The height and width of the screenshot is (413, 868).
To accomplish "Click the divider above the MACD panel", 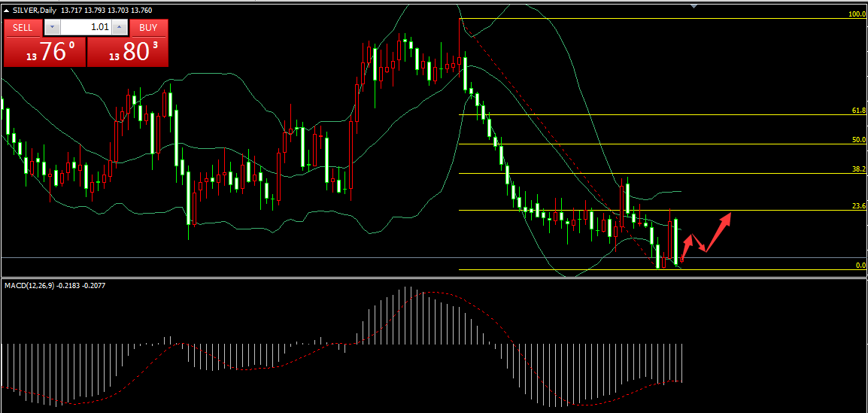I will coord(434,278).
